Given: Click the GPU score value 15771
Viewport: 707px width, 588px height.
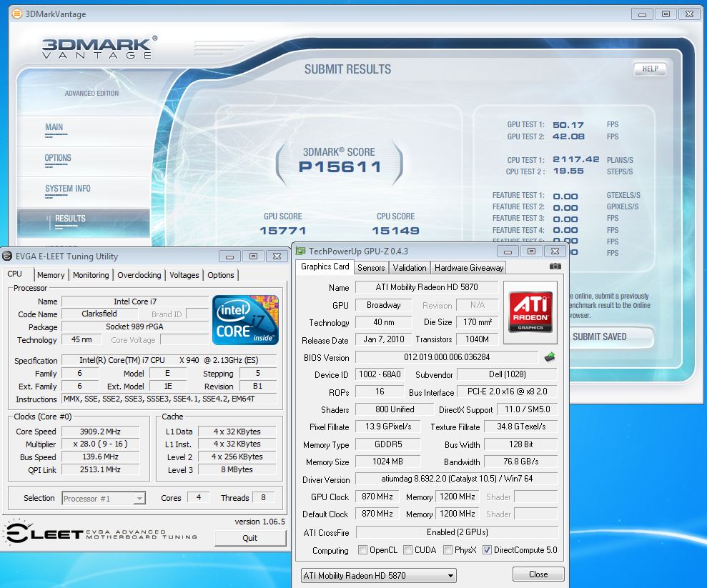Looking at the screenshot, I should point(282,231).
